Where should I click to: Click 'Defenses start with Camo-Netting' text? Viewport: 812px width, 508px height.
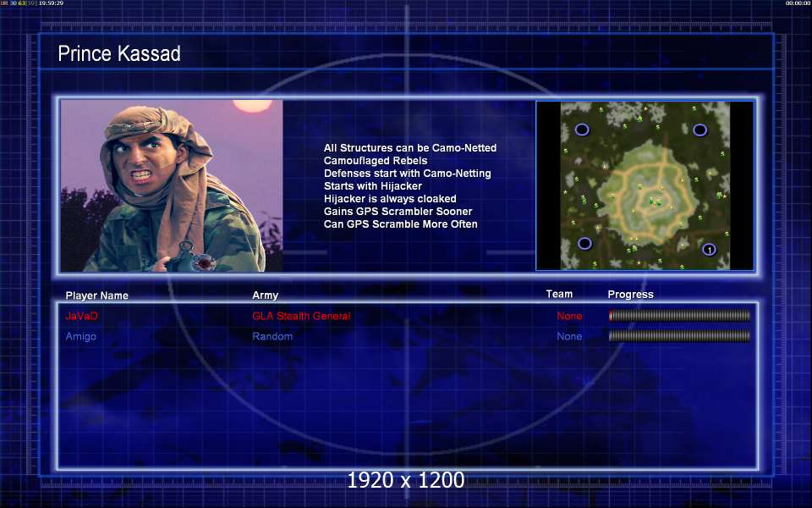(x=408, y=173)
